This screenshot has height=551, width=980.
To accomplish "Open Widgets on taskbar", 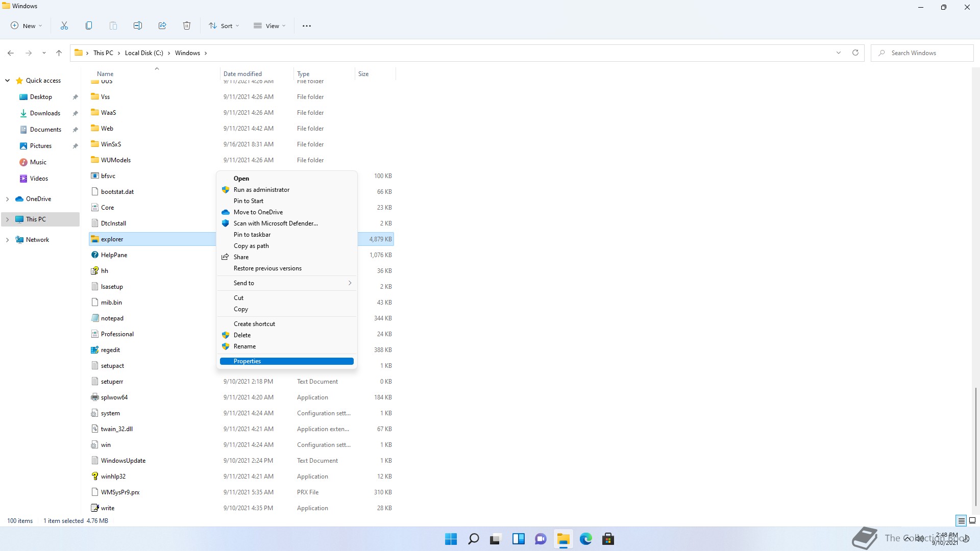I will click(x=518, y=539).
